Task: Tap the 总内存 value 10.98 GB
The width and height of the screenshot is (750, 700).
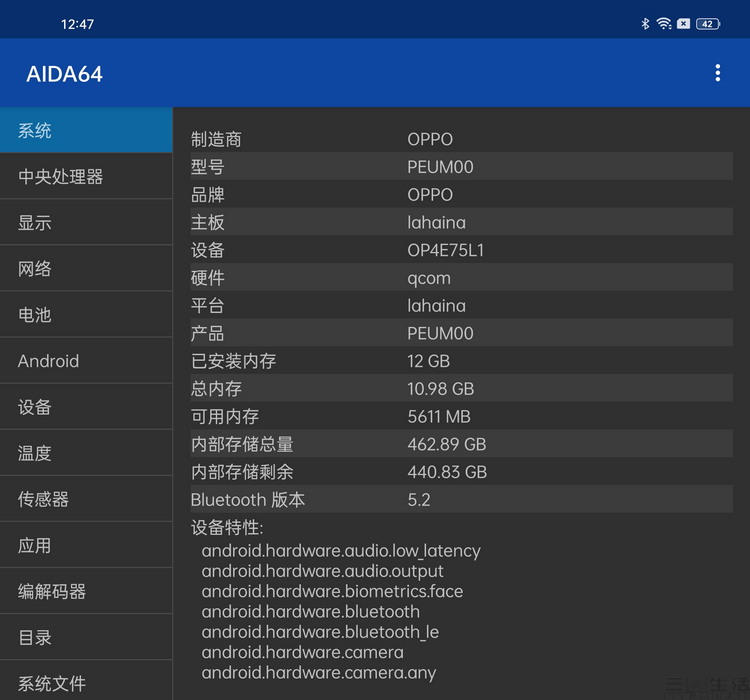Action: (441, 389)
